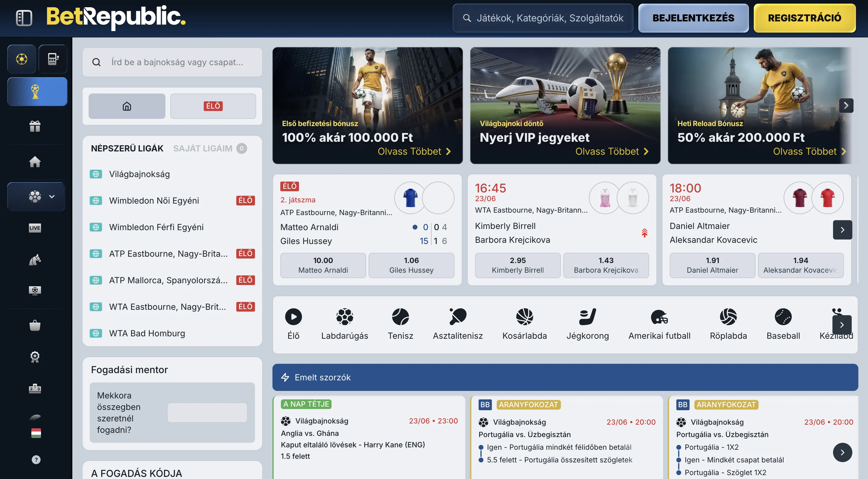The width and height of the screenshot is (868, 479).
Task: Pick the 1.91 Daniel Altmaier odds
Action: pos(712,265)
